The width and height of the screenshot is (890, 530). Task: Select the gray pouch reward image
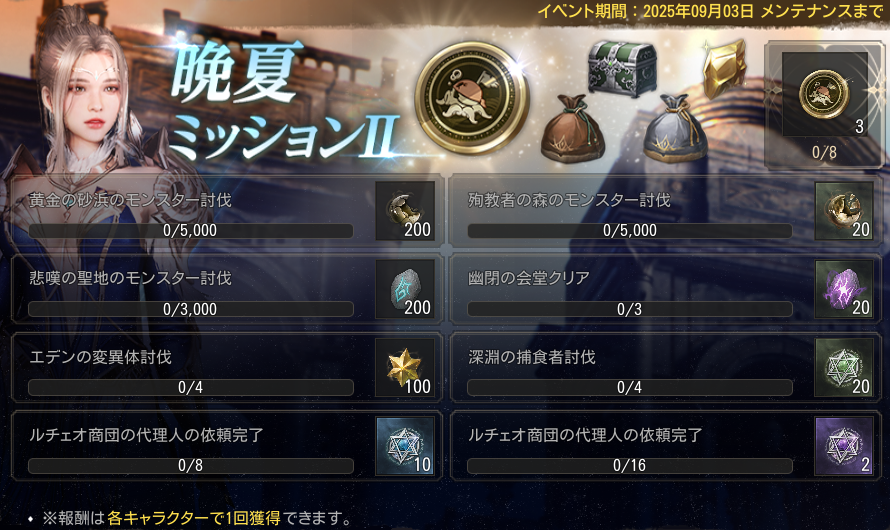pyautogui.click(x=675, y=129)
